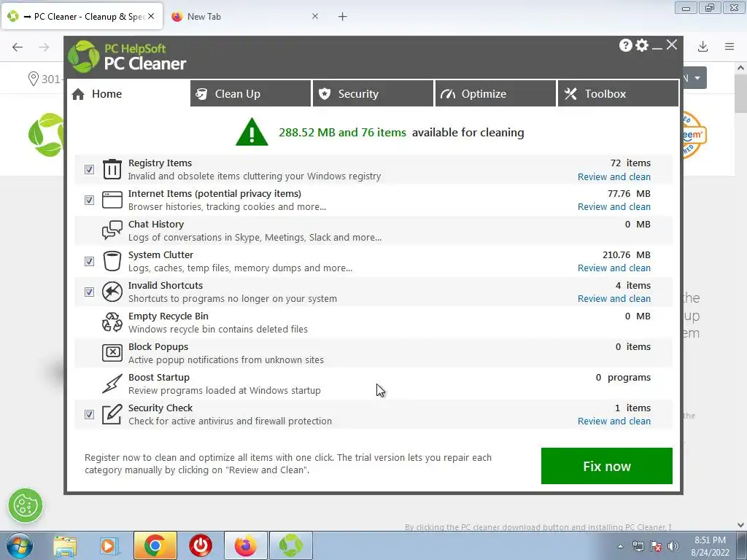Click "Empty Recycle Bin" row title
Screen dimensions: 747x560
169,316
